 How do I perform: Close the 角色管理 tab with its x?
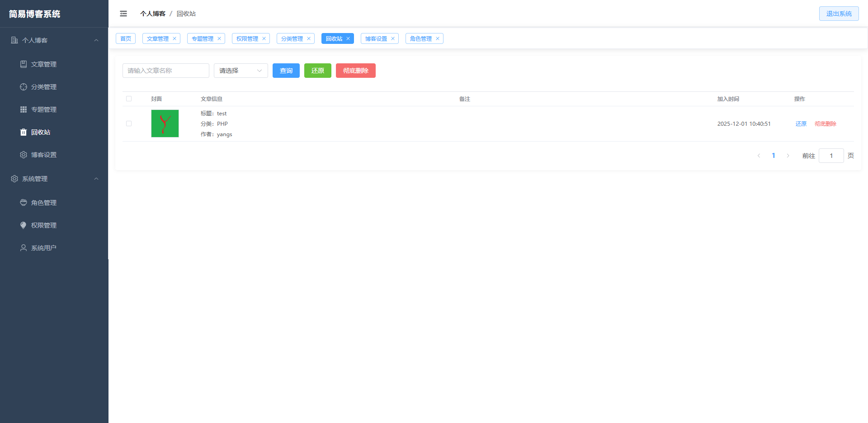(438, 38)
